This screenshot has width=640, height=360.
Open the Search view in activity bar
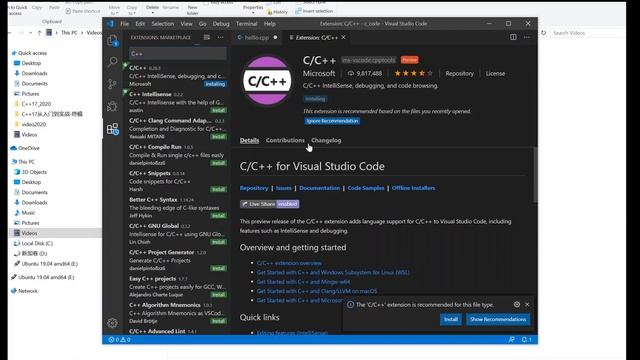[112, 62]
